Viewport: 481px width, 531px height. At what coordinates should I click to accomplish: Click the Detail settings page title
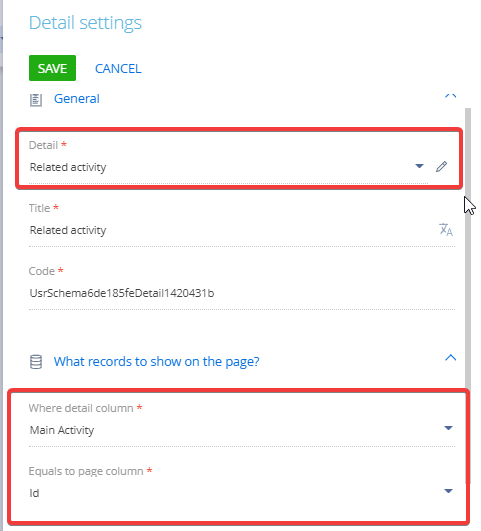[85, 23]
